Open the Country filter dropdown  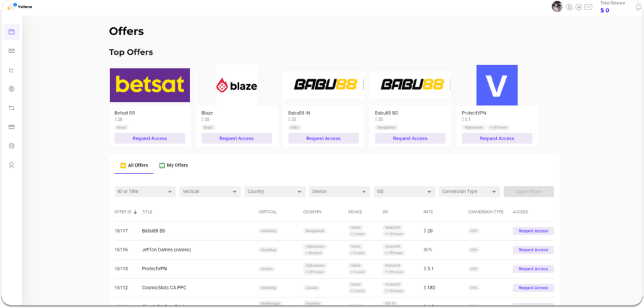click(275, 191)
